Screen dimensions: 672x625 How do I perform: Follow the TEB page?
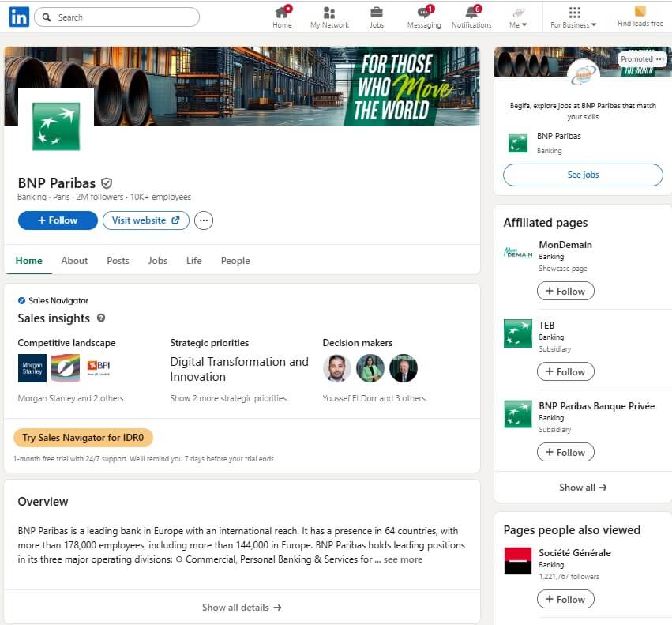click(565, 372)
